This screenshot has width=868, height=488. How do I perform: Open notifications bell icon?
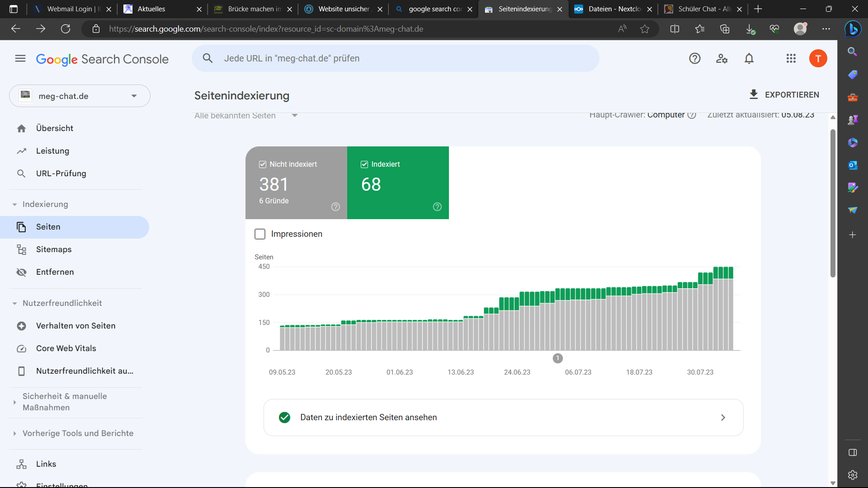point(749,58)
